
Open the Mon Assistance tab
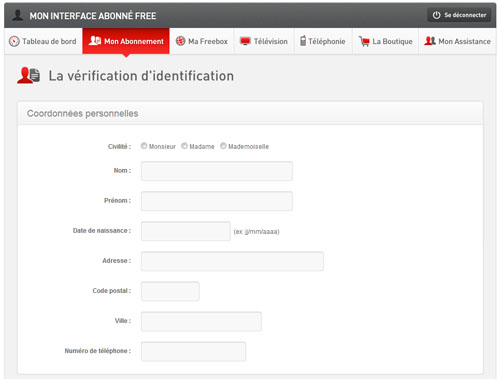(457, 41)
